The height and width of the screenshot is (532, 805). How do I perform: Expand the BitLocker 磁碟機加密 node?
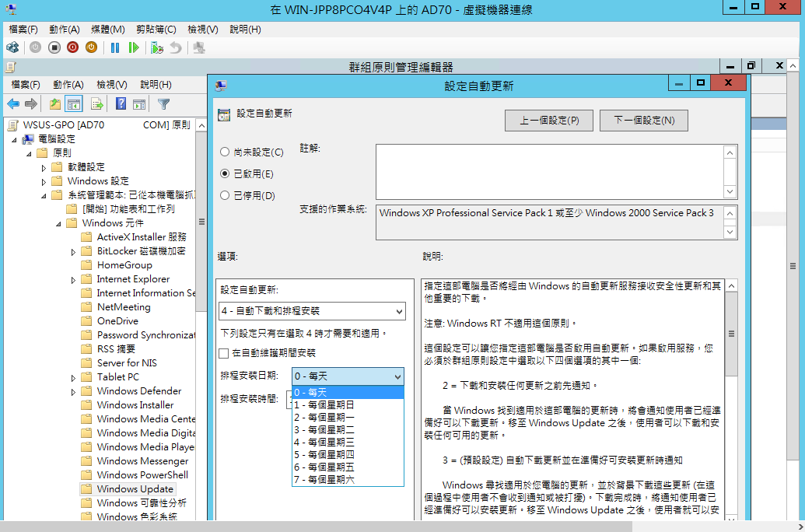(x=73, y=252)
